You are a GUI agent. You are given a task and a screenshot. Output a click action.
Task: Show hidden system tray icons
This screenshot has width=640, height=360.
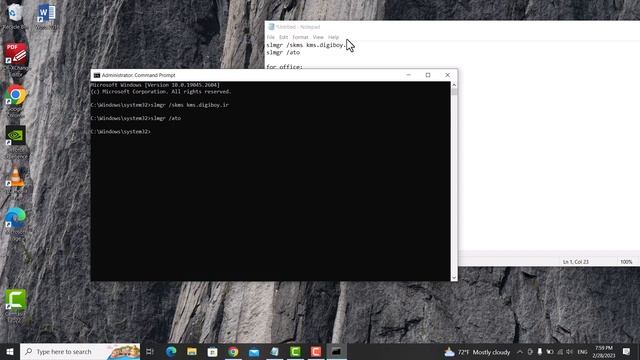pos(520,352)
